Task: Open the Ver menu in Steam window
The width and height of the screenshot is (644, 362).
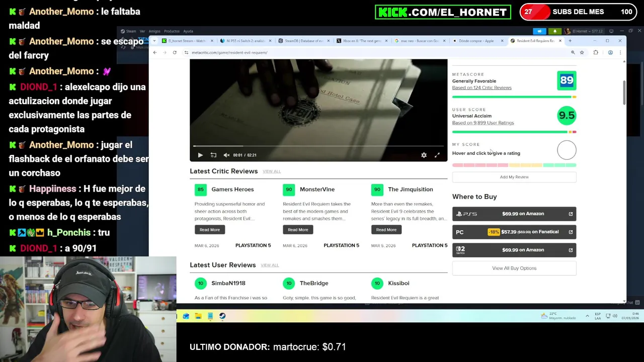Action: coord(142,31)
